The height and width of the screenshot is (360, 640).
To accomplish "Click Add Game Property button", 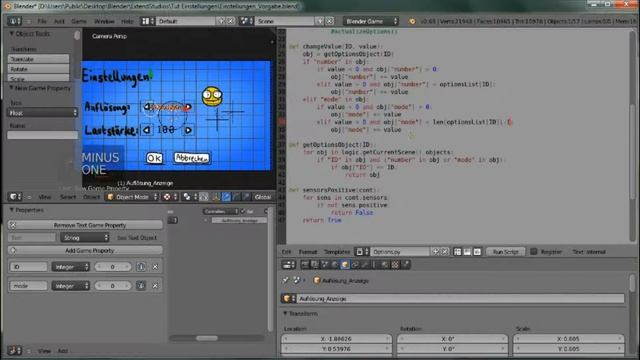I will click(x=85, y=250).
